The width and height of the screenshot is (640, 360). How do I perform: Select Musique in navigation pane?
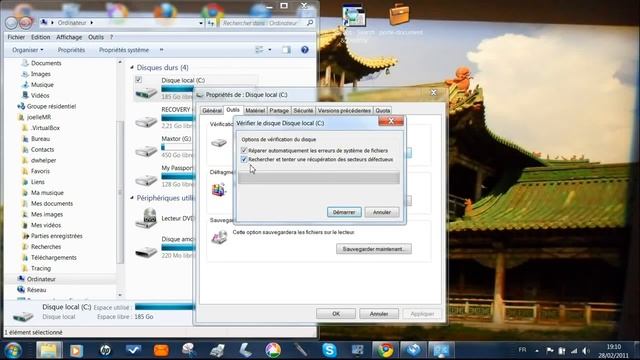pos(42,84)
